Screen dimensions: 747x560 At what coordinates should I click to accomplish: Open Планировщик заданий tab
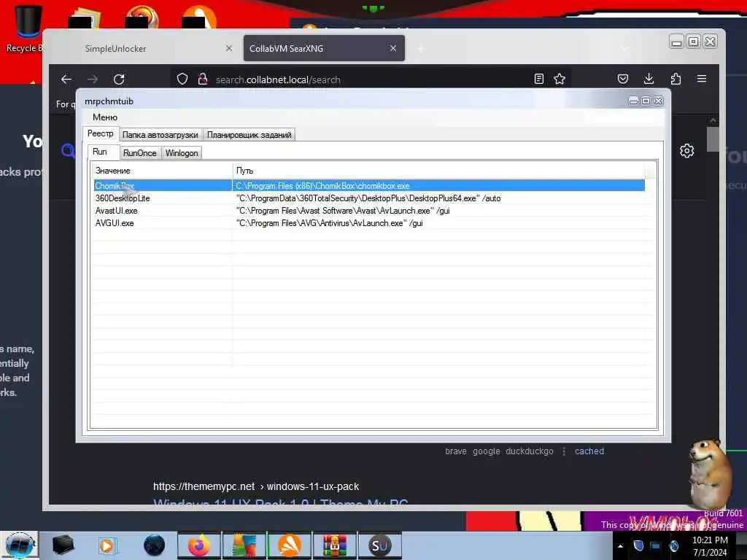coord(249,135)
